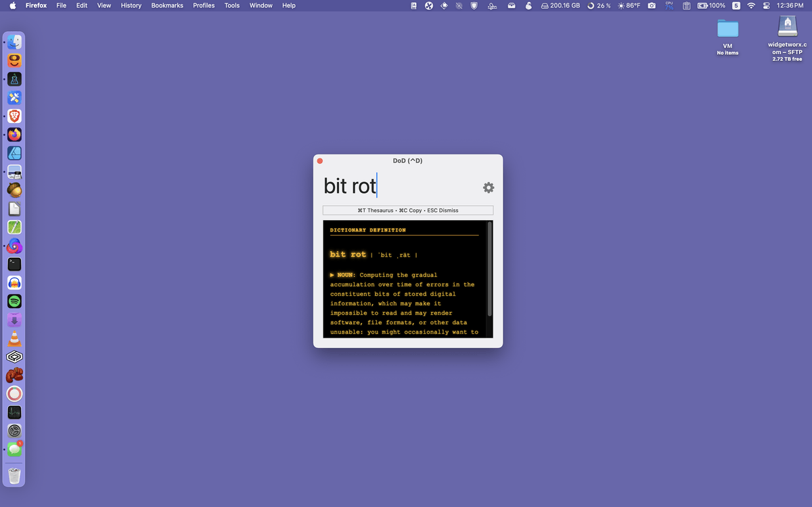Click the shield menu bar icon
This screenshot has height=507, width=812.
474,5
